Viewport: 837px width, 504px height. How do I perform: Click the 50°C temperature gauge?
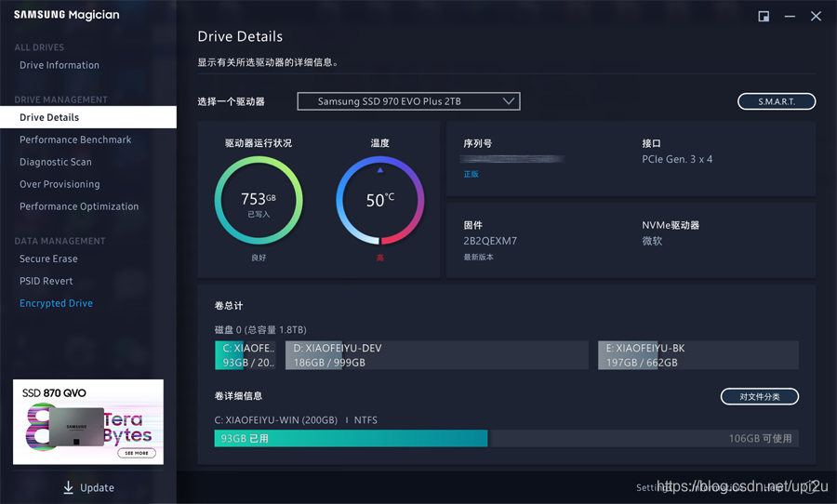tap(380, 200)
